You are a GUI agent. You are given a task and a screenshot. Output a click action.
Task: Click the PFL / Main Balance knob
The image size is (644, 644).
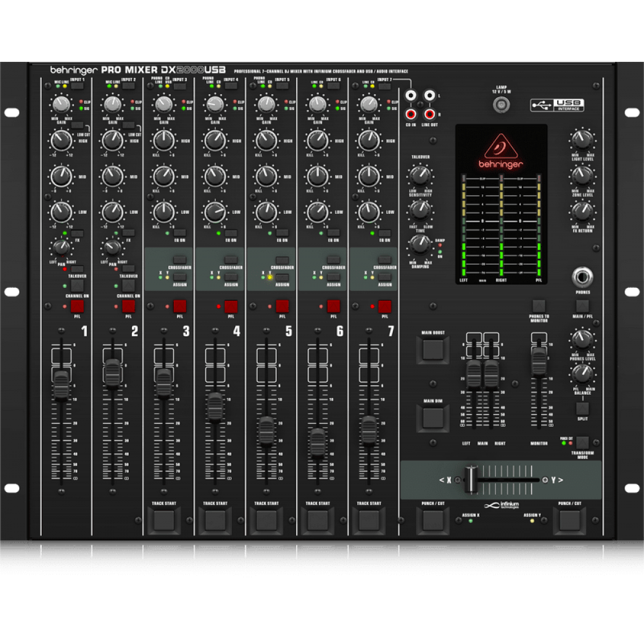tap(582, 374)
